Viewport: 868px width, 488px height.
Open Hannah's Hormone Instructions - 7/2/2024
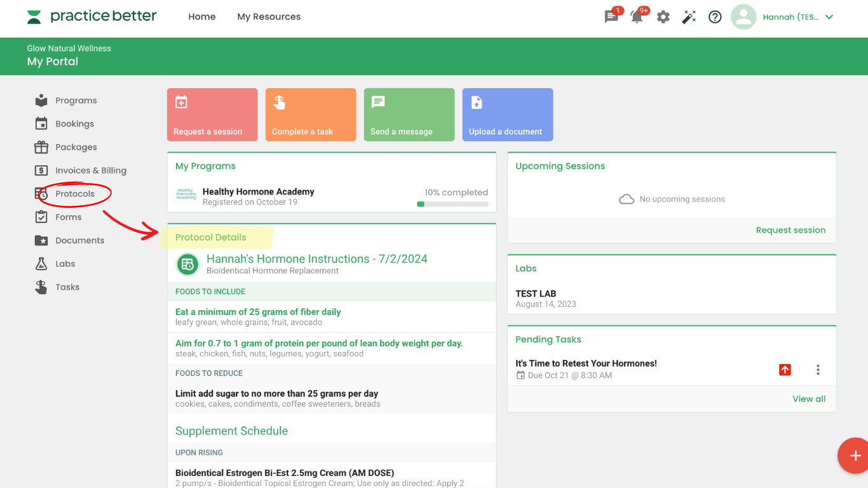pos(316,259)
